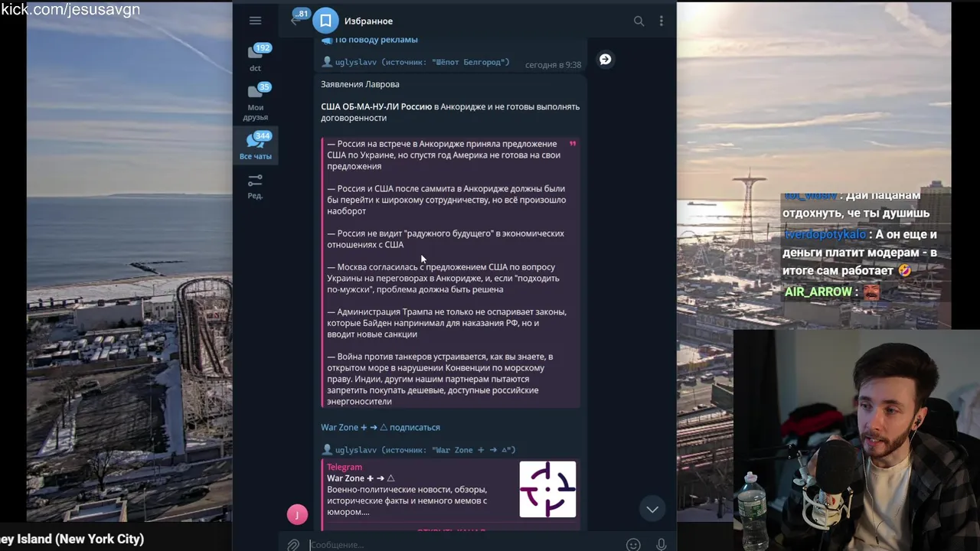
Task: Click the Заявления Лаврова heading text
Action: coord(360,84)
